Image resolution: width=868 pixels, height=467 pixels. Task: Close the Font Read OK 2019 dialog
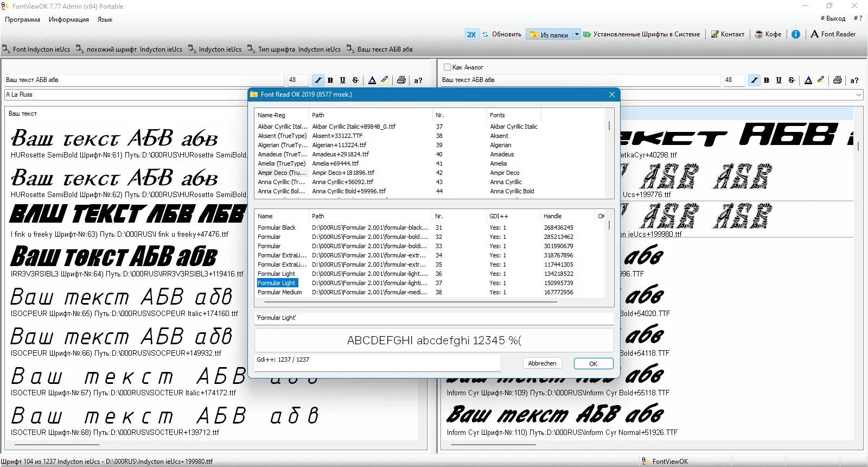pos(612,94)
